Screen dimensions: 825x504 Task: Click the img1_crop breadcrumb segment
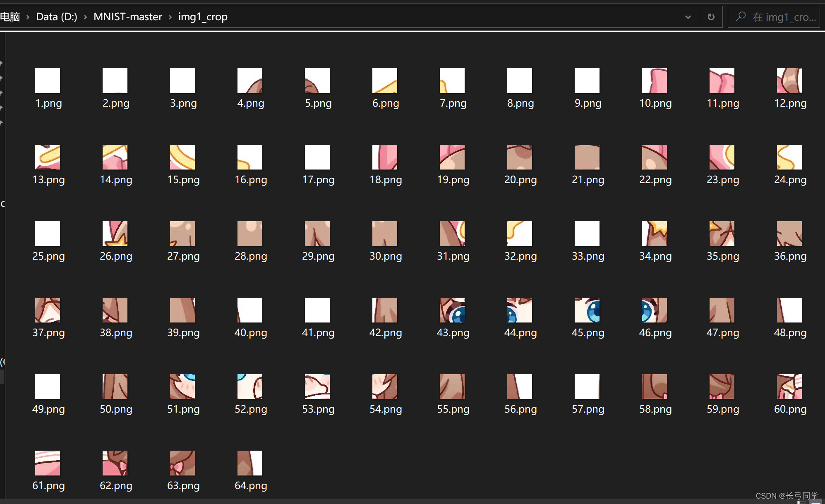pyautogui.click(x=203, y=17)
